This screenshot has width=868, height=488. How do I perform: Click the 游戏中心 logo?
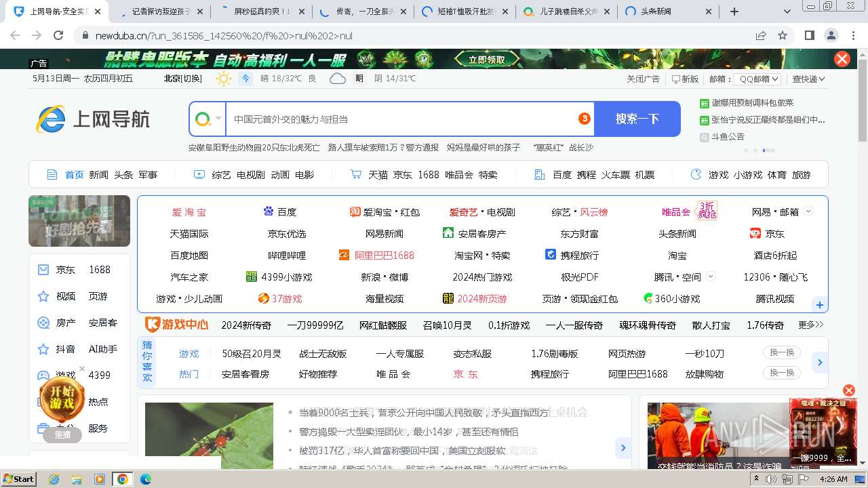tap(177, 324)
